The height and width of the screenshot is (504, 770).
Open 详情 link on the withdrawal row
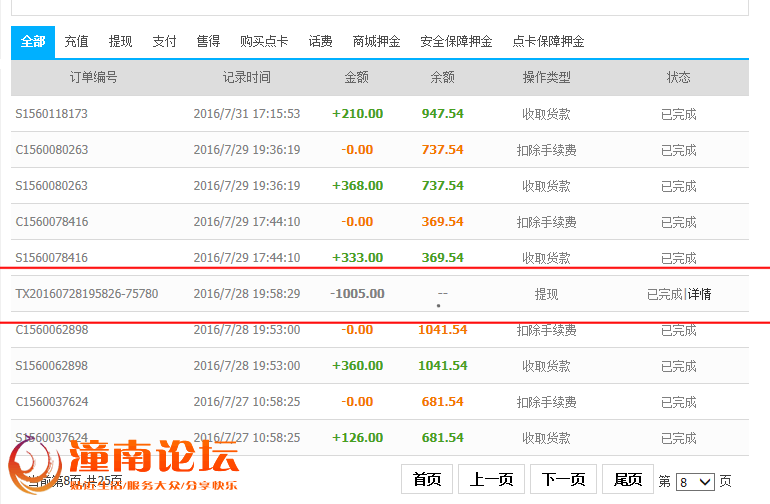699,294
